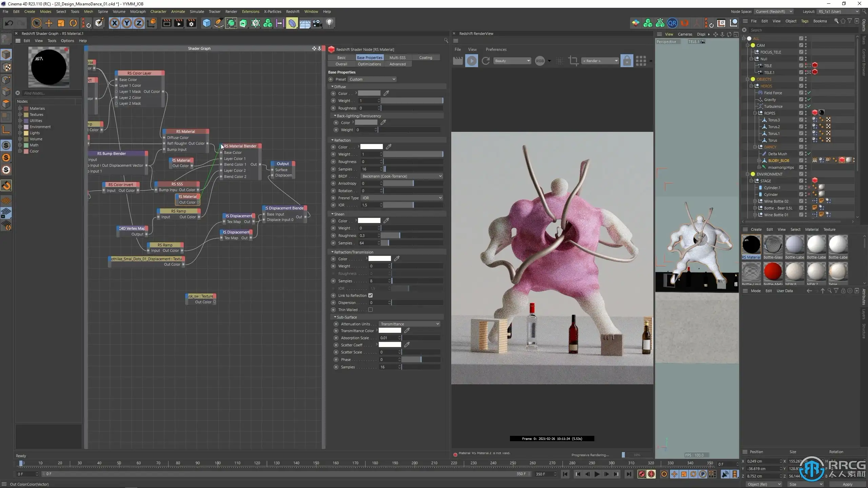The width and height of the screenshot is (868, 488).
Task: Uncheck Link to Reflection checkbox
Action: point(370,296)
